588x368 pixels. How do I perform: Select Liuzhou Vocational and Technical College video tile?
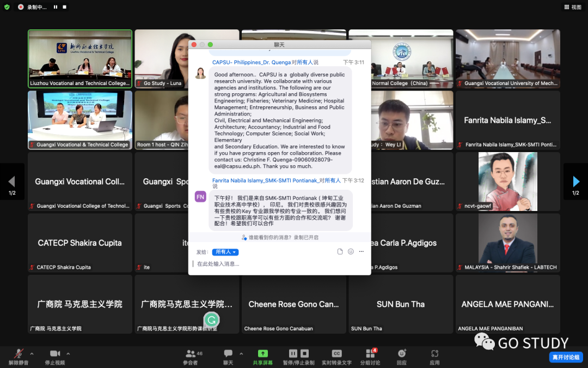(x=80, y=58)
